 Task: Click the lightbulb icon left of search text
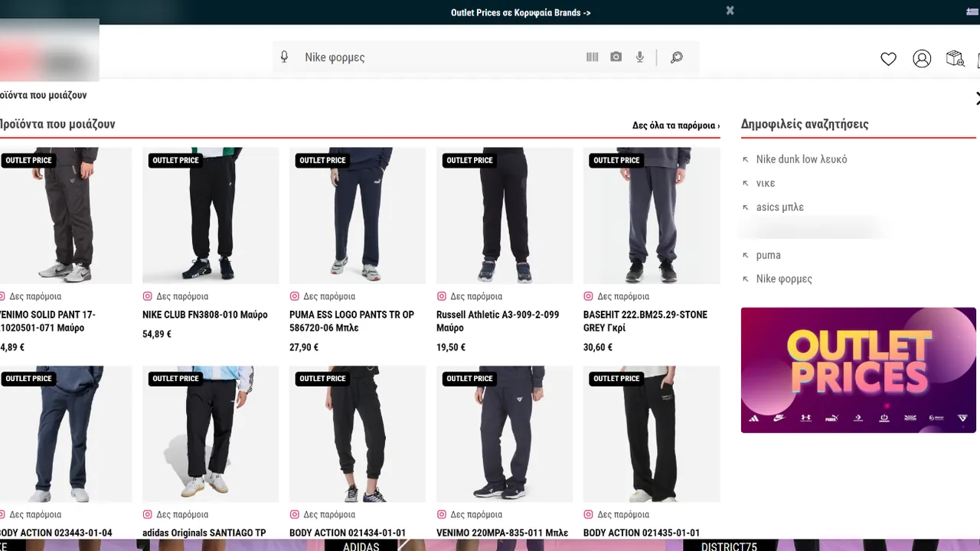pos(284,57)
